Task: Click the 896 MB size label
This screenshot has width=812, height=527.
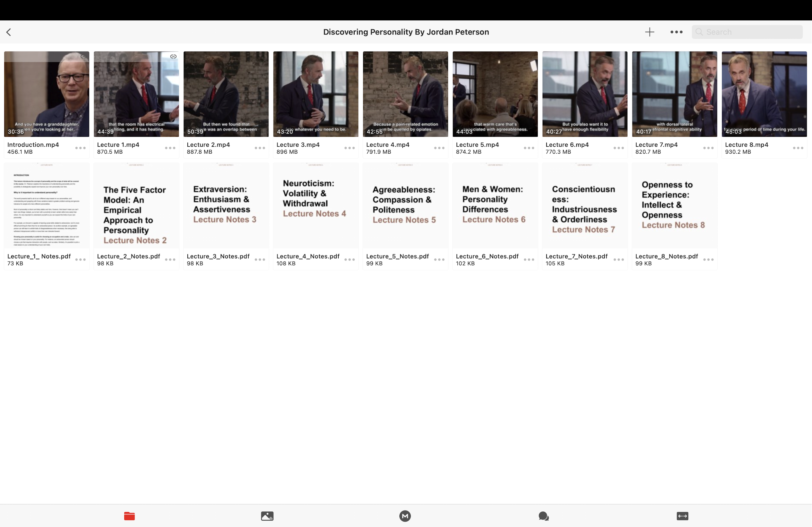Action: pos(287,152)
